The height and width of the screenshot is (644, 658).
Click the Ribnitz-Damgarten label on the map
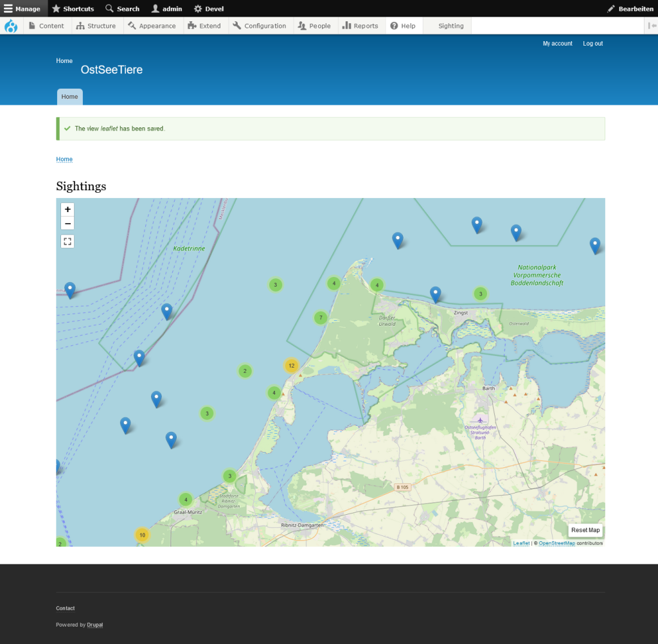pyautogui.click(x=302, y=525)
